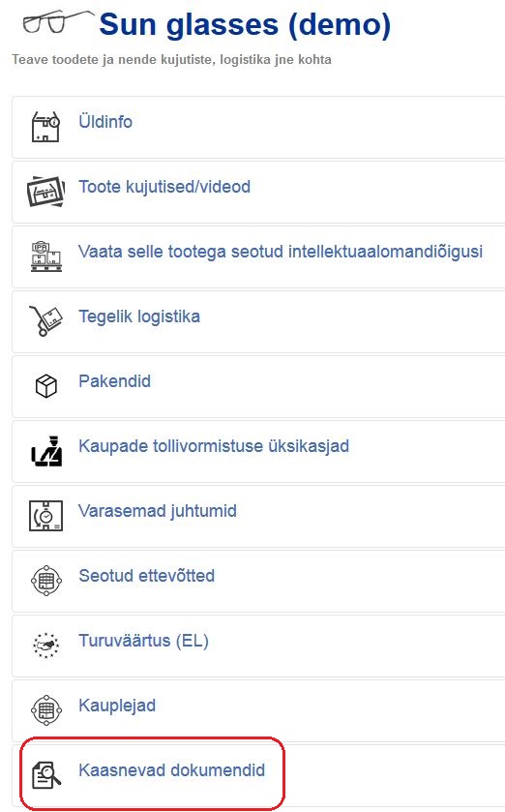
Task: Select Pakendid menu entry
Action: pyautogui.click(x=115, y=381)
